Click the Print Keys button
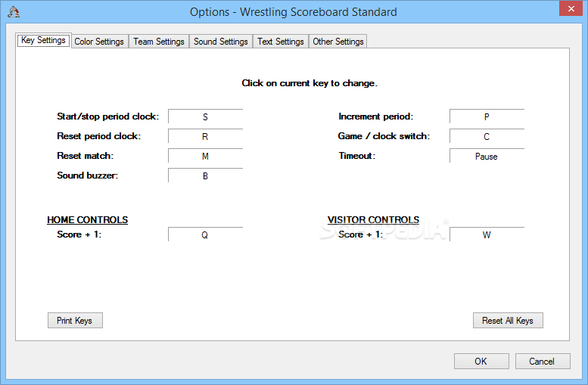This screenshot has width=588, height=385. click(x=75, y=321)
